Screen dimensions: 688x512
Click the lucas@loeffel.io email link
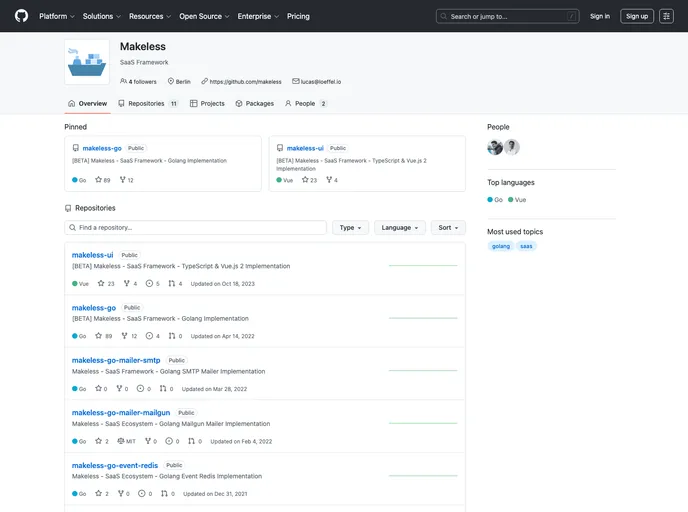pos(320,82)
